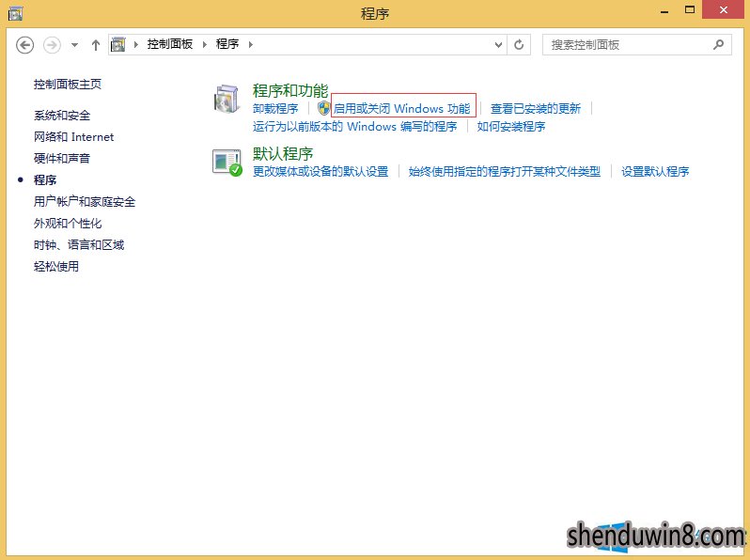Open the 默认程序 heading
Screen dimensions: 750x560
tap(283, 153)
